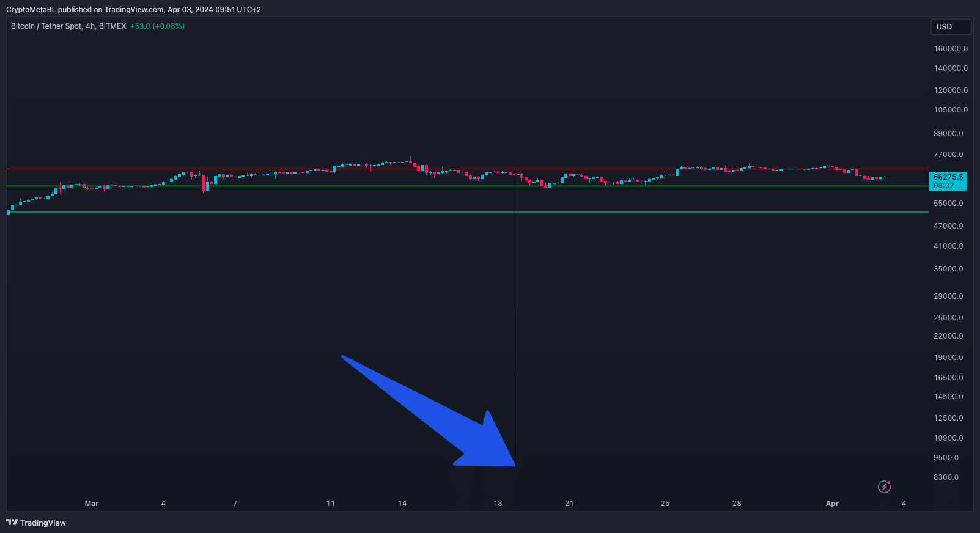Click the 160000.0 price axis label

[951, 49]
